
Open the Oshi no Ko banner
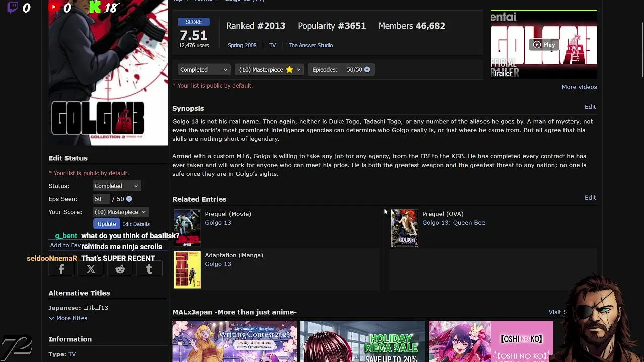(491, 341)
